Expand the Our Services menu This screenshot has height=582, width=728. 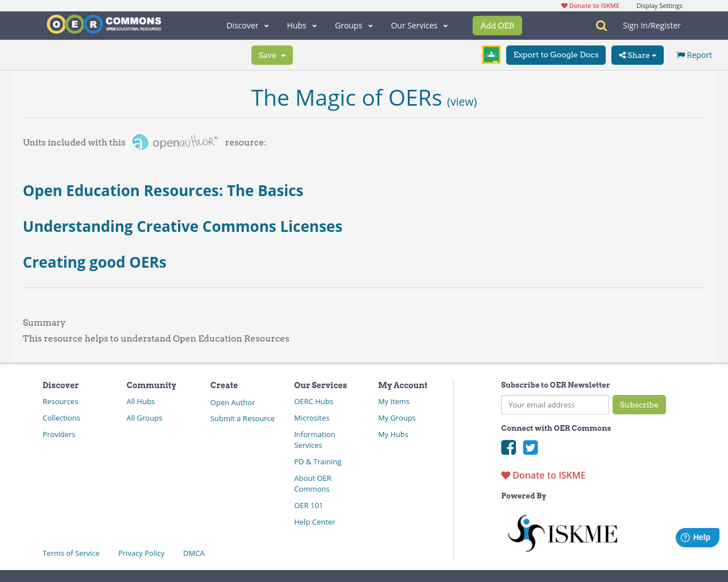coord(419,25)
